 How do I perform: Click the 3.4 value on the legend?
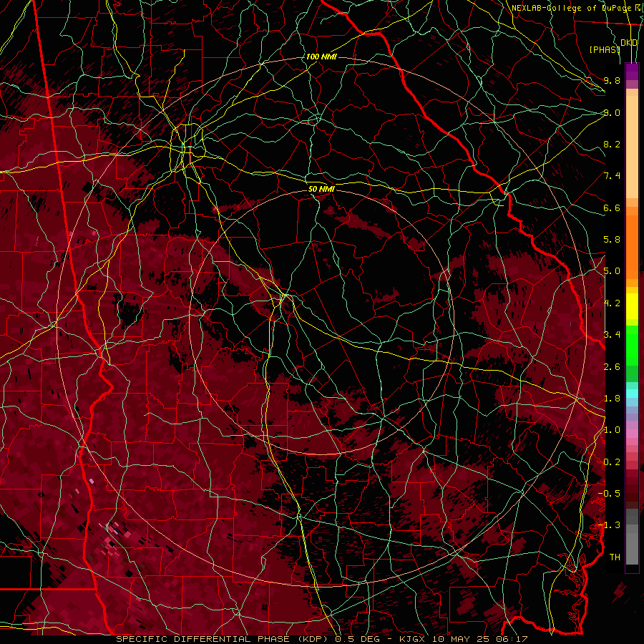(612, 335)
